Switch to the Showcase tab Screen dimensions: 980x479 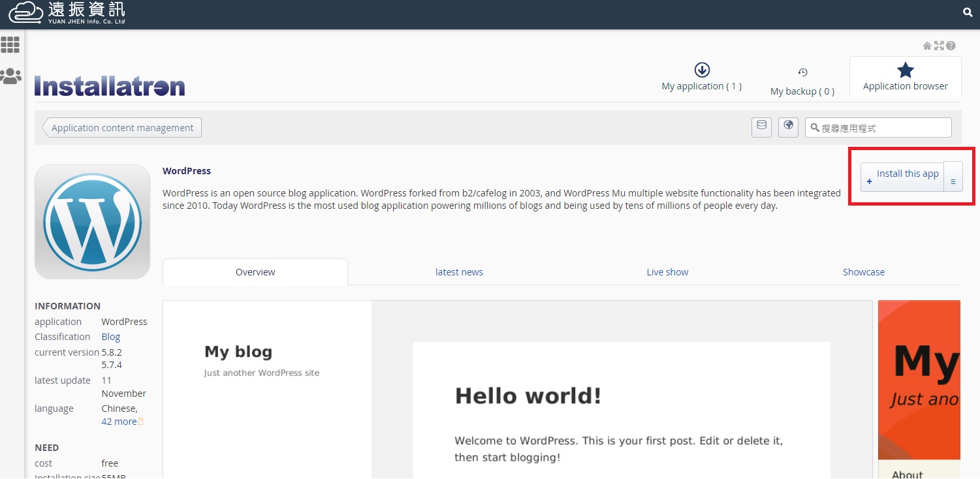click(864, 272)
